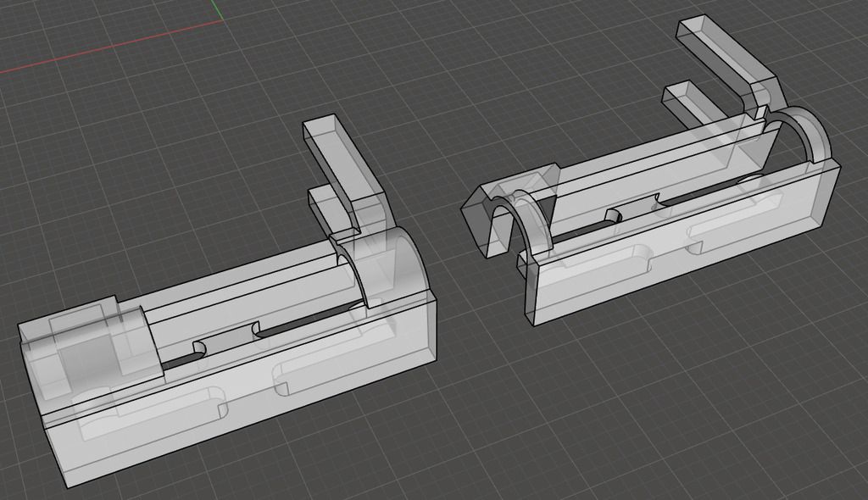Click the front open arch on right model
The width and height of the screenshot is (868, 500).
[519, 216]
